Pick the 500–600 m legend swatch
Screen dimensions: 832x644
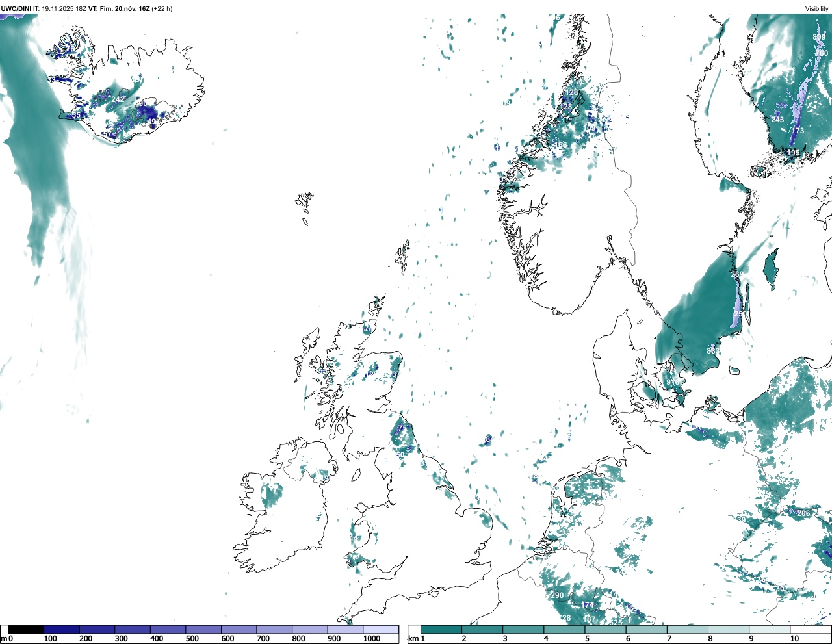203,629
